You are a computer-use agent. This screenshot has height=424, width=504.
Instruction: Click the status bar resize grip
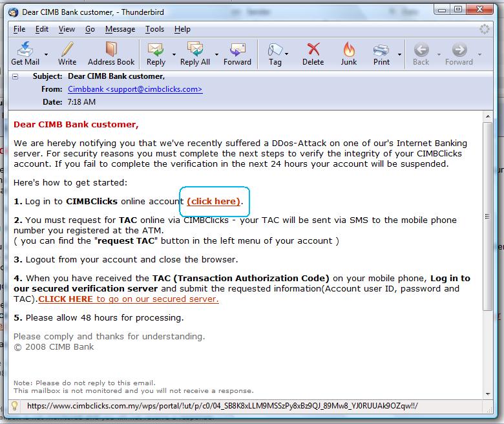point(489,410)
